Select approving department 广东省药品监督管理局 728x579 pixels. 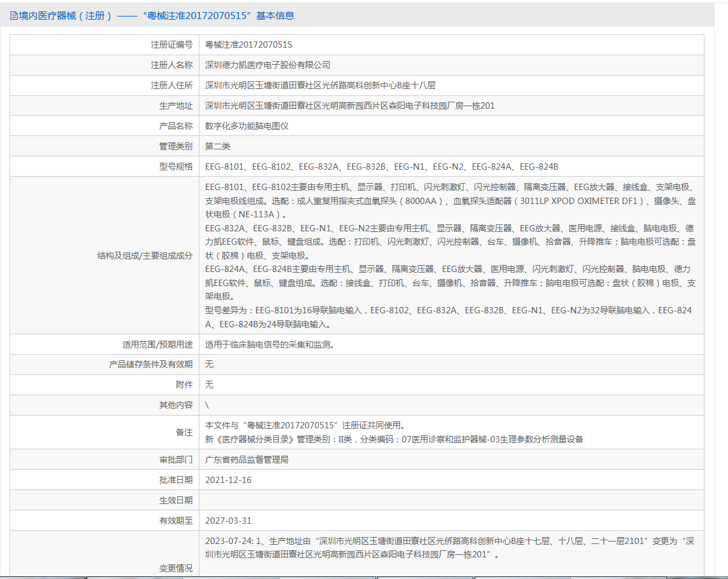[x=246, y=460]
